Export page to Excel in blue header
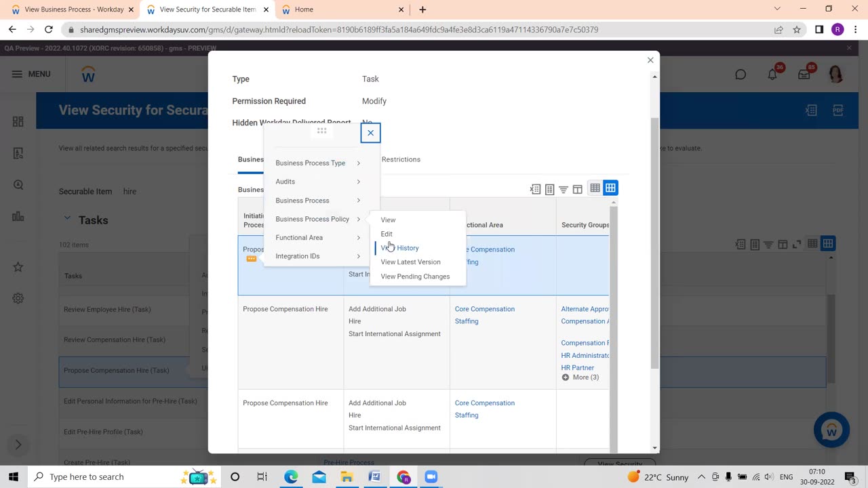The height and width of the screenshot is (488, 868). [x=810, y=110]
